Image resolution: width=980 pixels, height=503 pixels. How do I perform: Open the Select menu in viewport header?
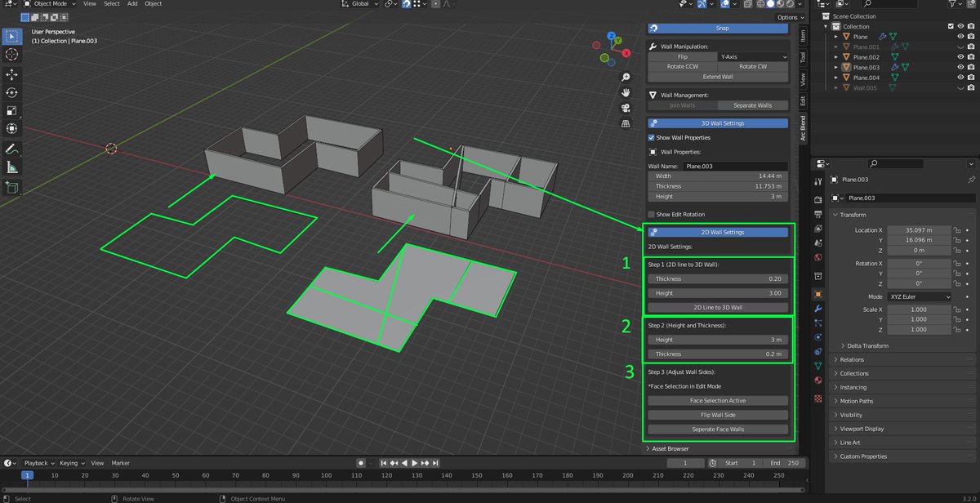pos(112,4)
